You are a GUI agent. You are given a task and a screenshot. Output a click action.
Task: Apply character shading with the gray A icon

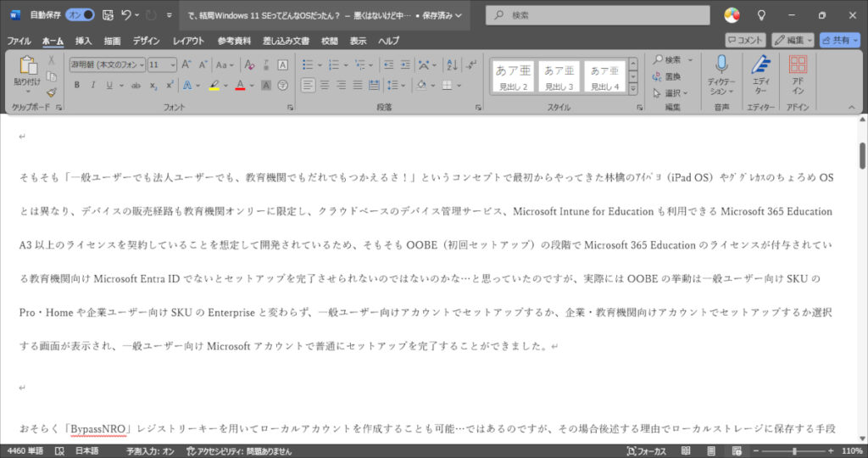266,86
